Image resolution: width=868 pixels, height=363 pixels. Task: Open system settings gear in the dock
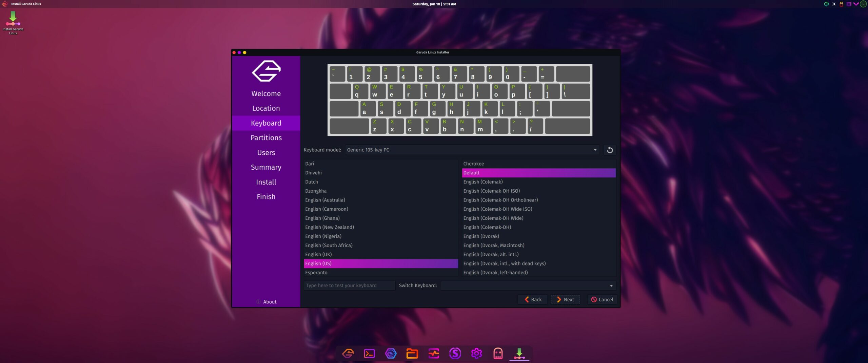tap(476, 354)
